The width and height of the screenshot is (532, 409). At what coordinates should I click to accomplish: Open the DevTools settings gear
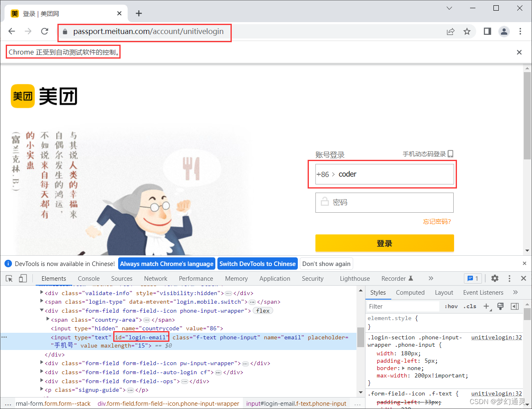point(495,278)
